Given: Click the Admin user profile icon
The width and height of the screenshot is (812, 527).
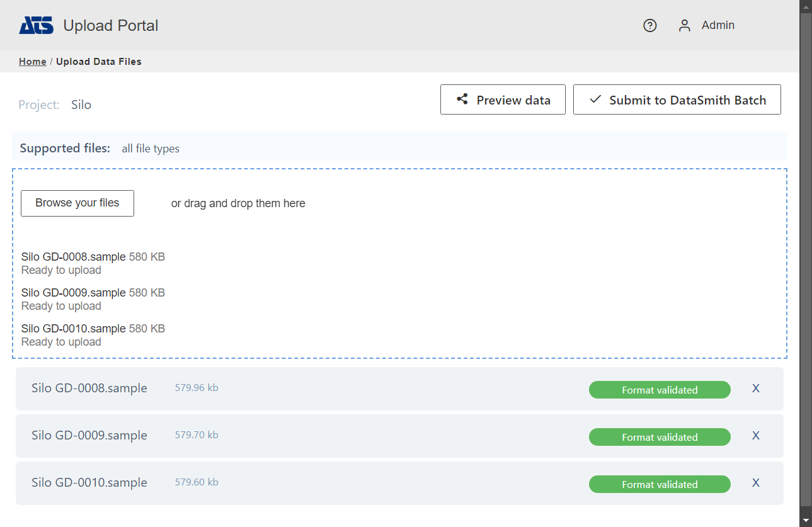Looking at the screenshot, I should (x=684, y=25).
